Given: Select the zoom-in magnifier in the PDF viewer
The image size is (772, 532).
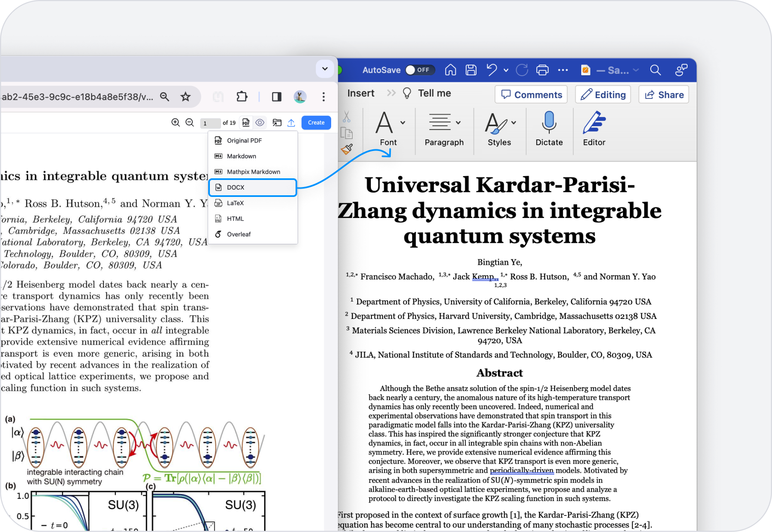Looking at the screenshot, I should (176, 122).
